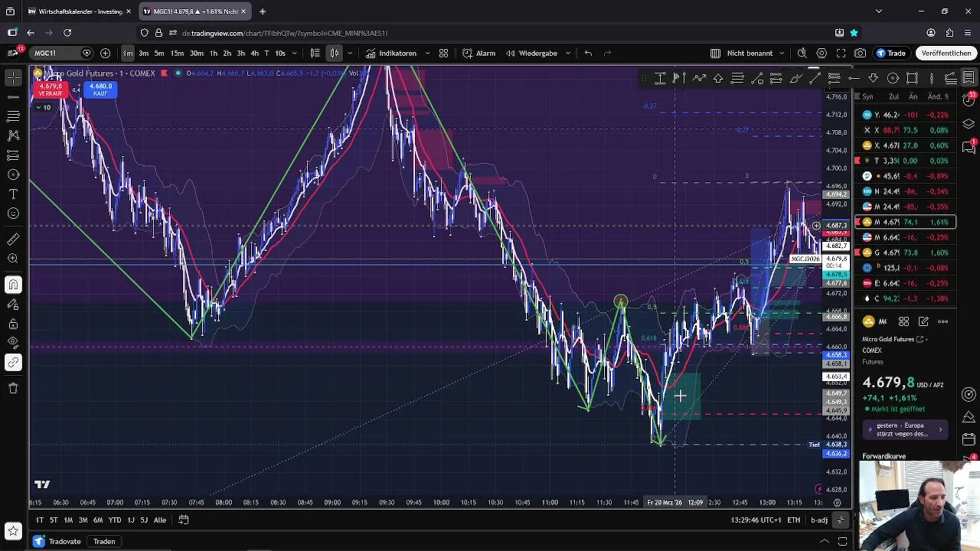Undo the last chart action

(588, 53)
